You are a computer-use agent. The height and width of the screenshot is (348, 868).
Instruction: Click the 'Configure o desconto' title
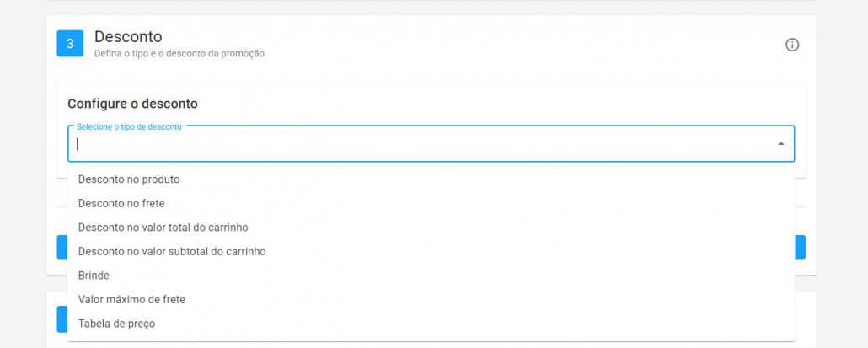coord(132,104)
